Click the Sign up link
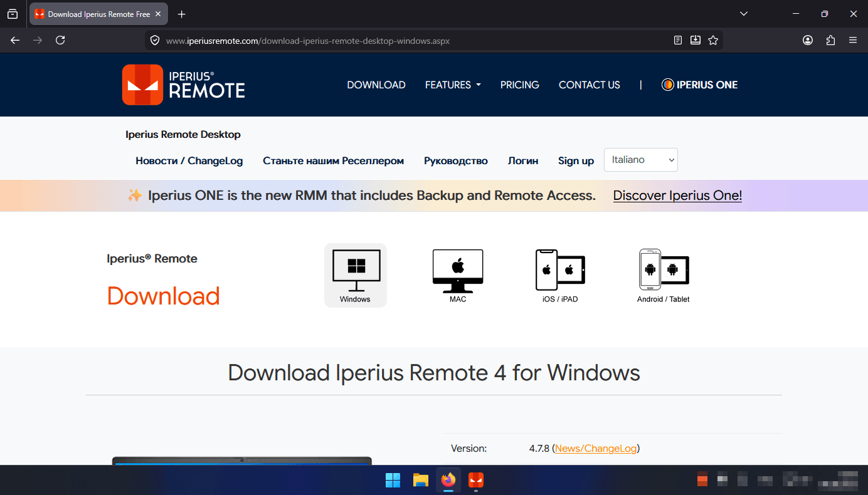Viewport: 868px width, 495px height. (x=576, y=161)
